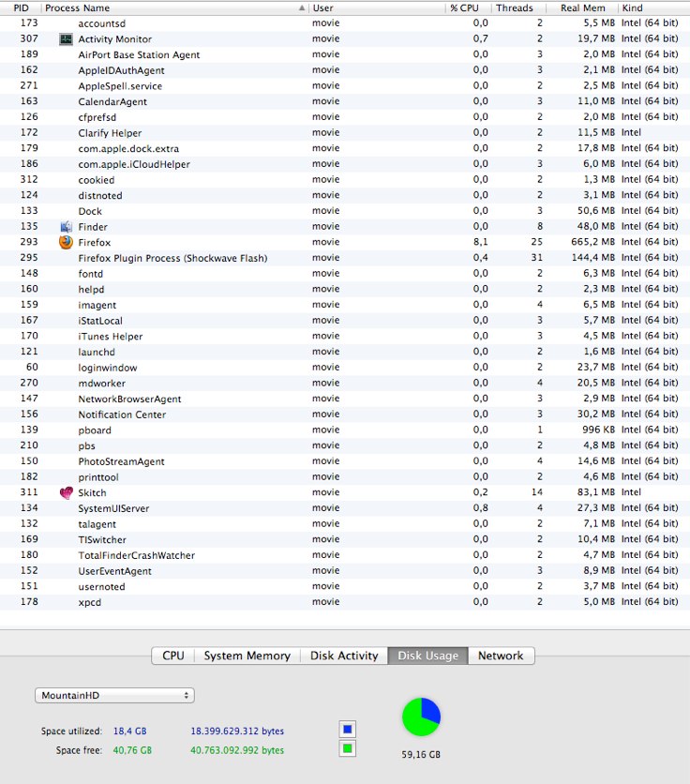Click the blue space utilized color swatch

348,730
